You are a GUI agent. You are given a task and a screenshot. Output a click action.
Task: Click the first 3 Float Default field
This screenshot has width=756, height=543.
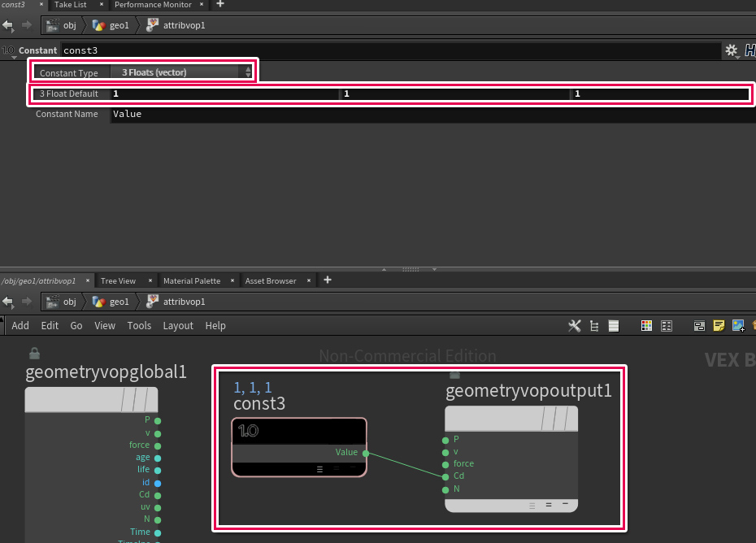point(225,93)
